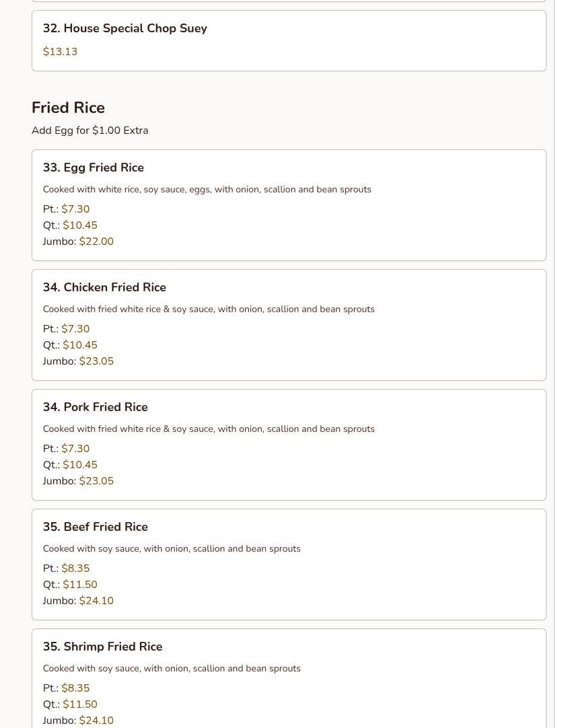The image size is (568, 728).
Task: Open the Shrimp Fried Rice item
Action: (x=102, y=647)
